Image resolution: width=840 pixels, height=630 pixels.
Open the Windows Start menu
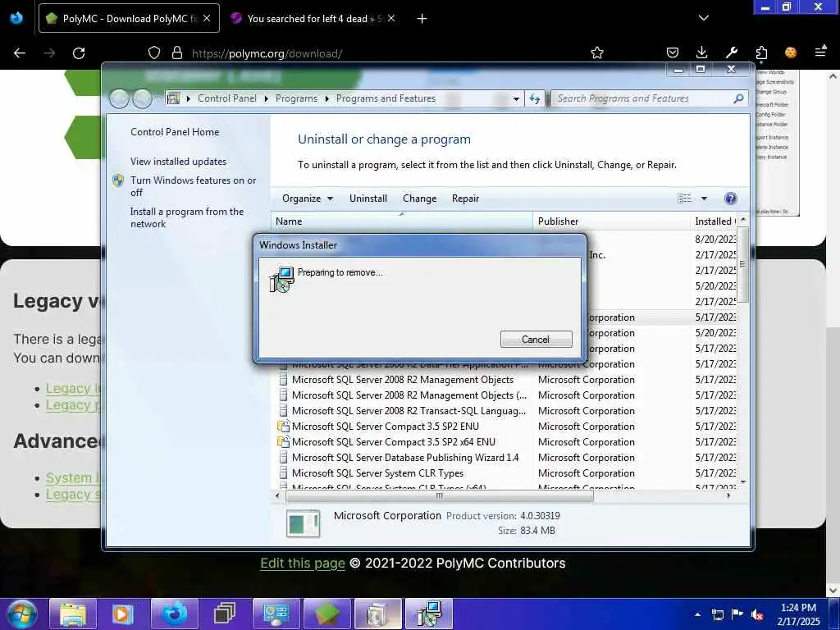tap(21, 614)
